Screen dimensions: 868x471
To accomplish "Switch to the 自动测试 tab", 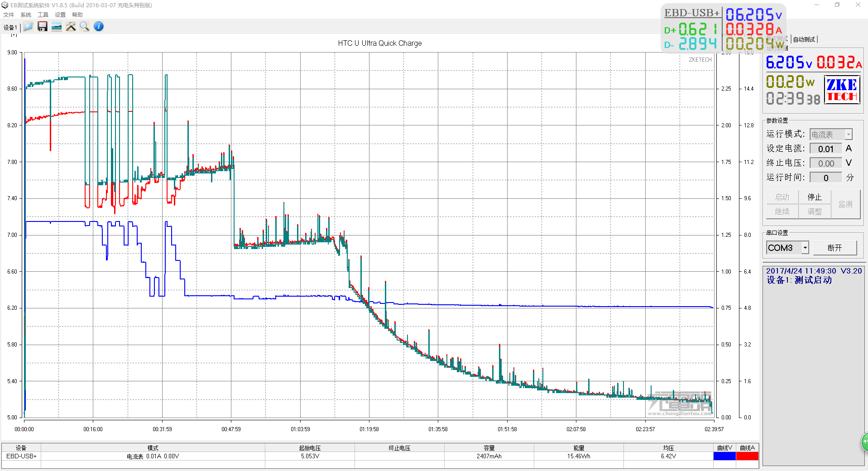I will (804, 39).
